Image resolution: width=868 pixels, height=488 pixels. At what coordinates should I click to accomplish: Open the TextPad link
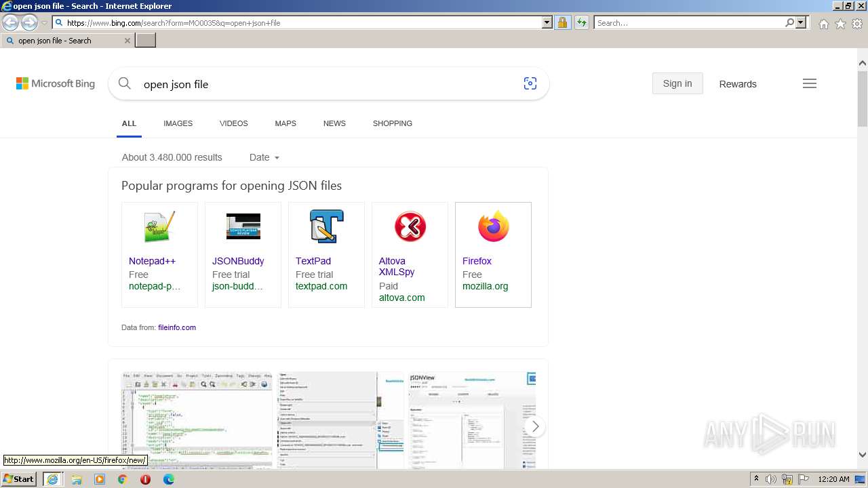pyautogui.click(x=313, y=261)
